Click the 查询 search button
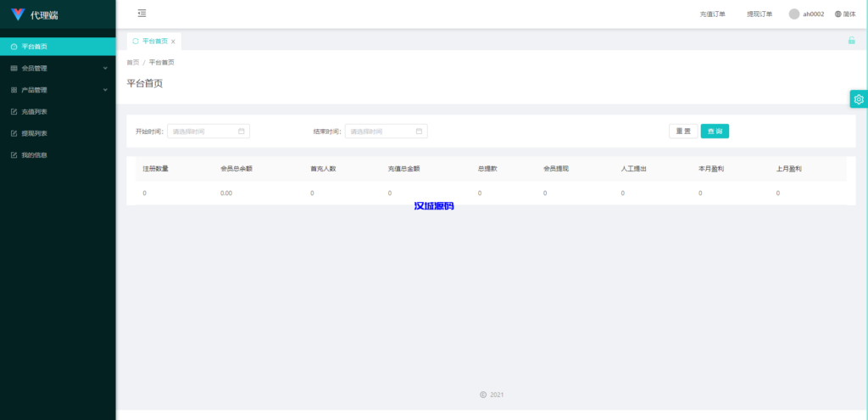 click(715, 132)
